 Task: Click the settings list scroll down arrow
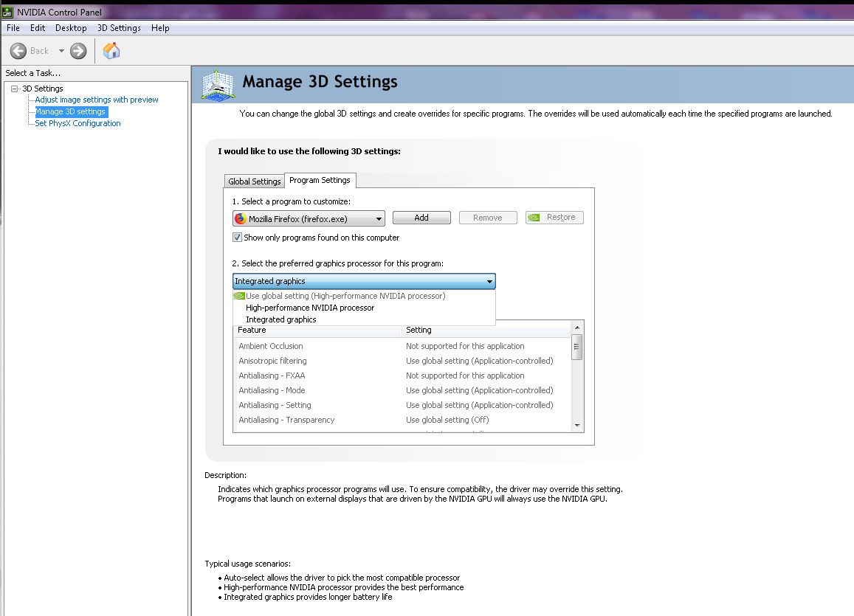tap(577, 426)
